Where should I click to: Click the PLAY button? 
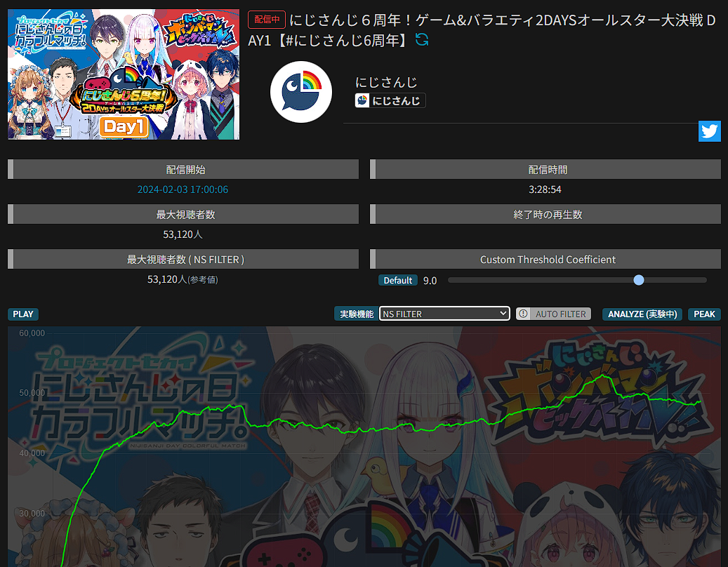coord(22,314)
